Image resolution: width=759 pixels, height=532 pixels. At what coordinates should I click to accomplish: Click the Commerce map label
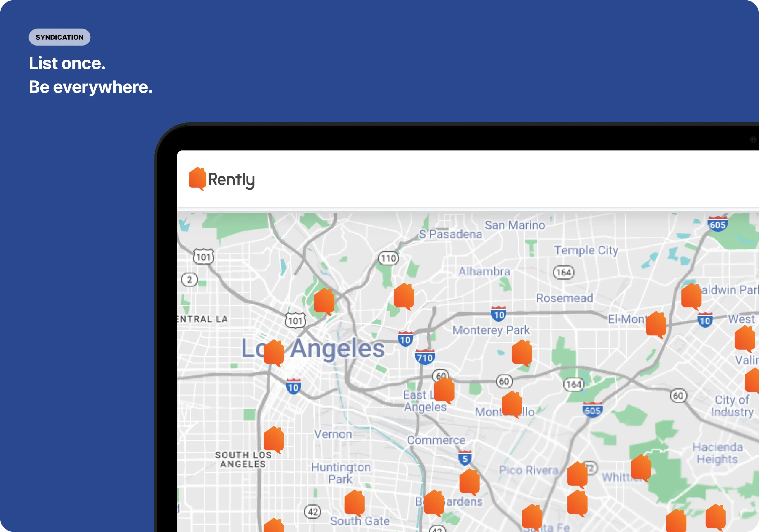coord(436,440)
